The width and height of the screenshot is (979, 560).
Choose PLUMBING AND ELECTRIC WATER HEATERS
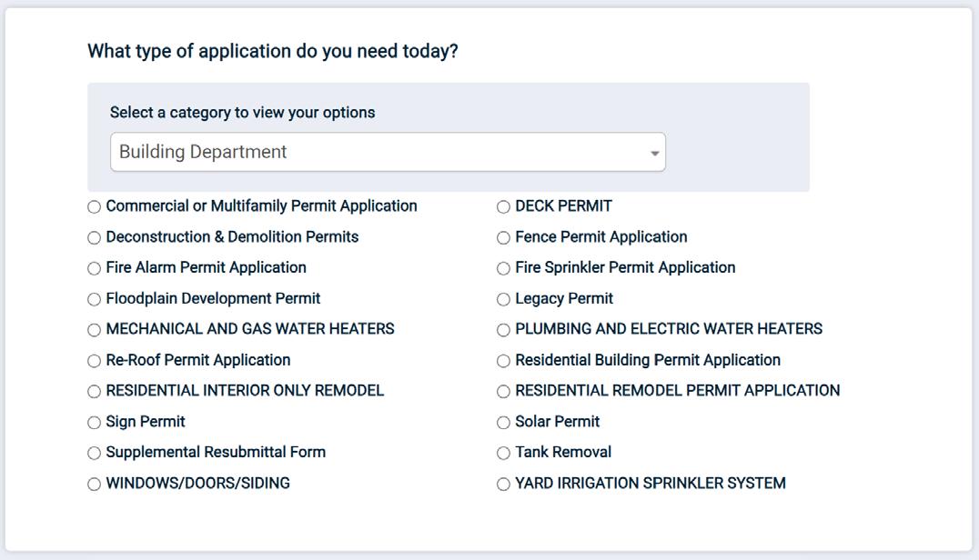[x=504, y=330]
